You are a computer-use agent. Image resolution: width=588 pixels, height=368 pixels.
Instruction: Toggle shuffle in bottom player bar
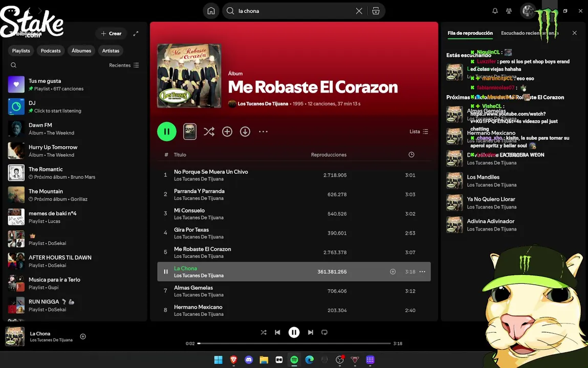click(264, 332)
